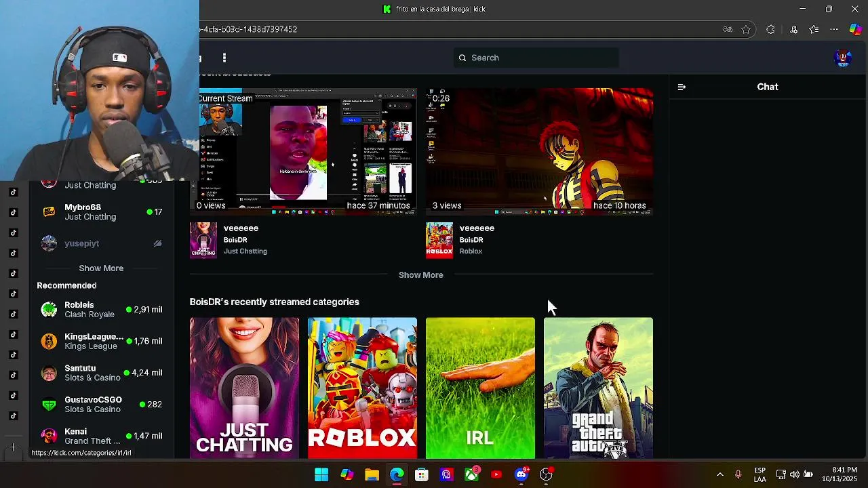Open KingsLeague channel in Recommended
The width and height of the screenshot is (868, 488).
click(101, 341)
